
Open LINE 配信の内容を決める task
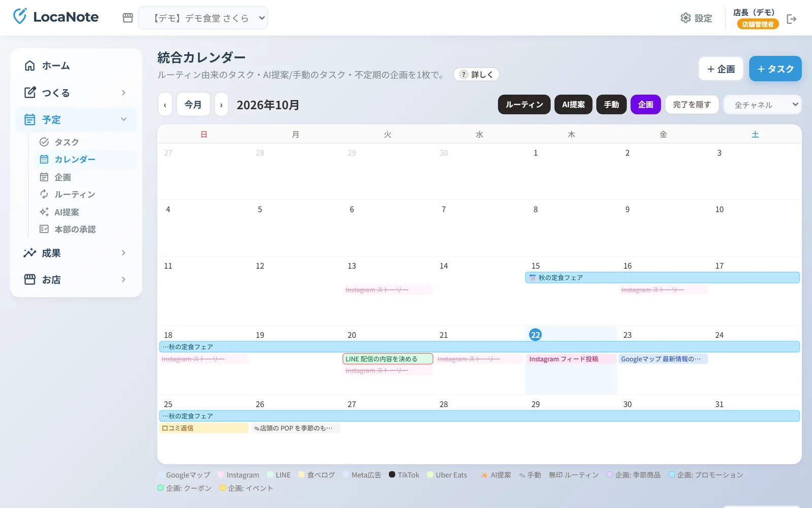[388, 359]
